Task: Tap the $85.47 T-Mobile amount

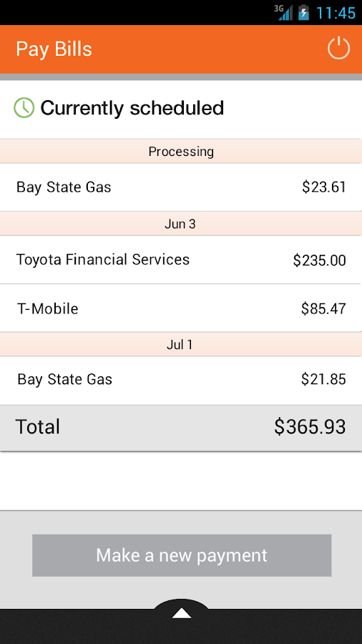Action: [x=323, y=308]
